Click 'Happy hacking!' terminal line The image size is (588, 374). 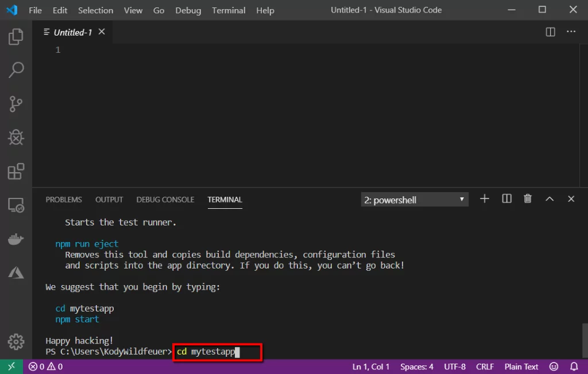79,341
